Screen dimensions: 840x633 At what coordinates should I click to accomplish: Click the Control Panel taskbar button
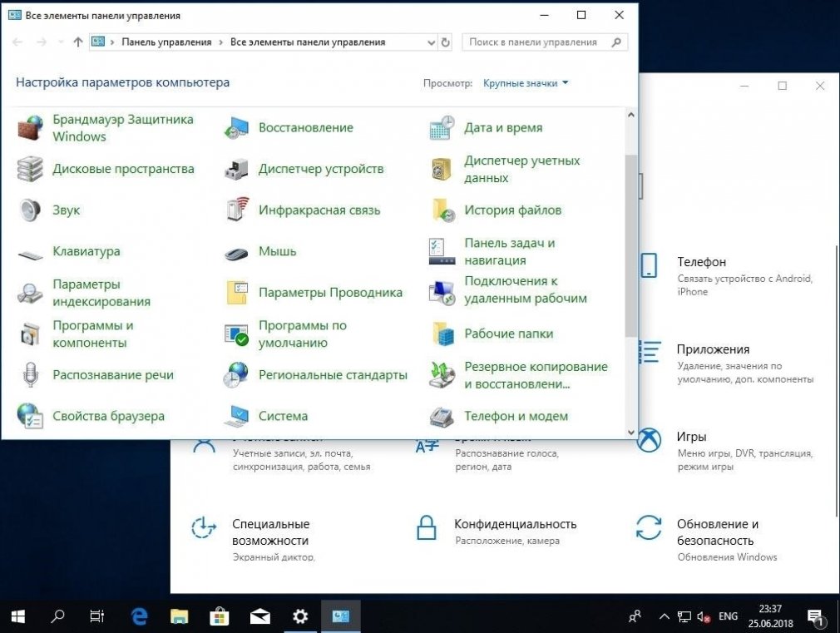(341, 616)
